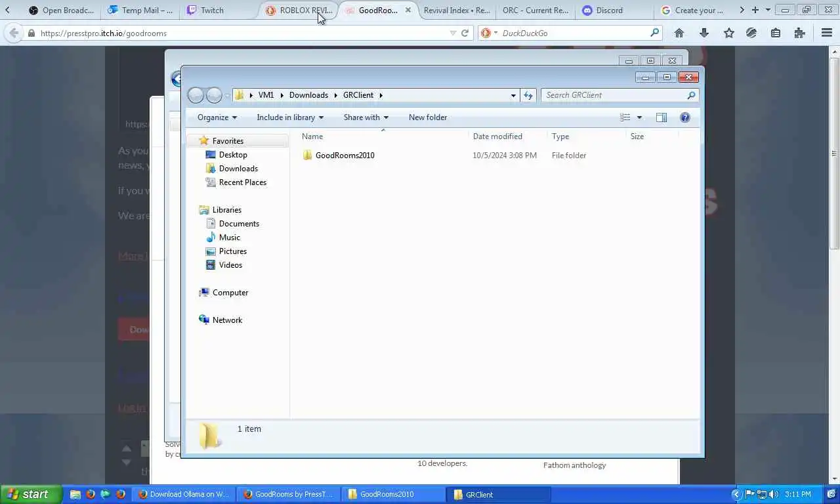
Task: Open Include in library dropdown
Action: (x=290, y=117)
